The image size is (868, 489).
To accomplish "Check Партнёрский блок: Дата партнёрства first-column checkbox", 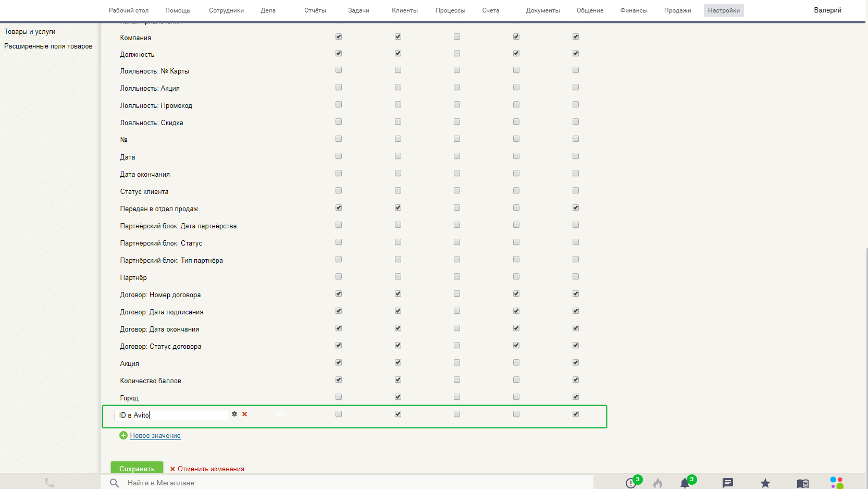I will [x=339, y=225].
